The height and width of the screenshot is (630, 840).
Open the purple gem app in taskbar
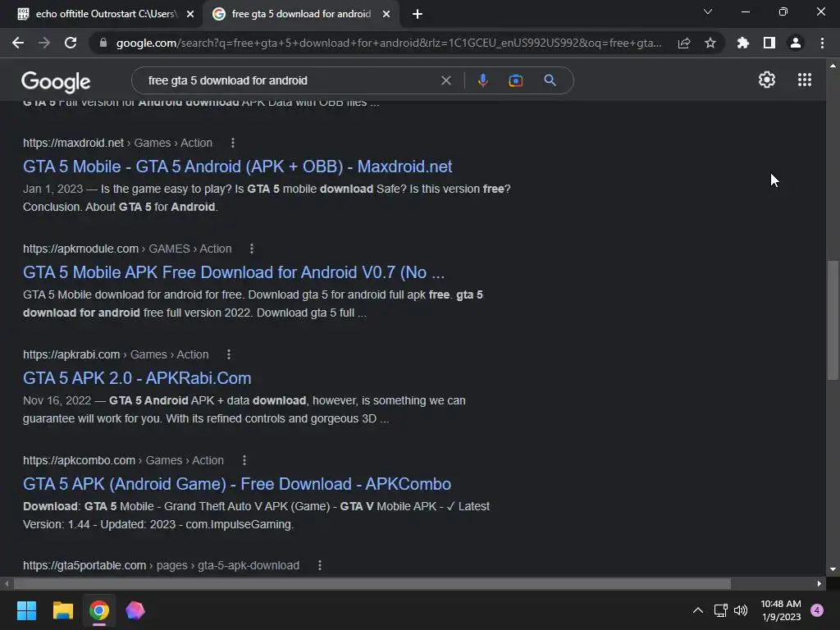pyautogui.click(x=135, y=610)
